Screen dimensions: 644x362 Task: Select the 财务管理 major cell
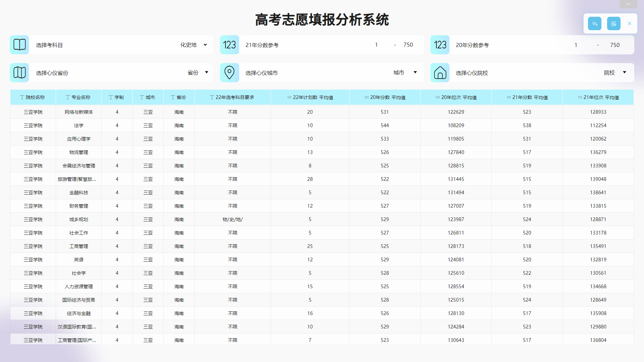point(78,206)
